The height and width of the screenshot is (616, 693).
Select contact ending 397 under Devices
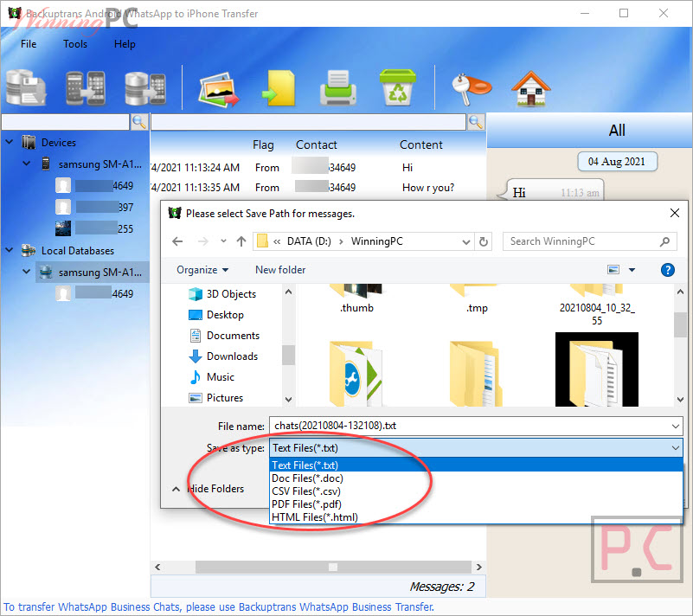coord(95,207)
